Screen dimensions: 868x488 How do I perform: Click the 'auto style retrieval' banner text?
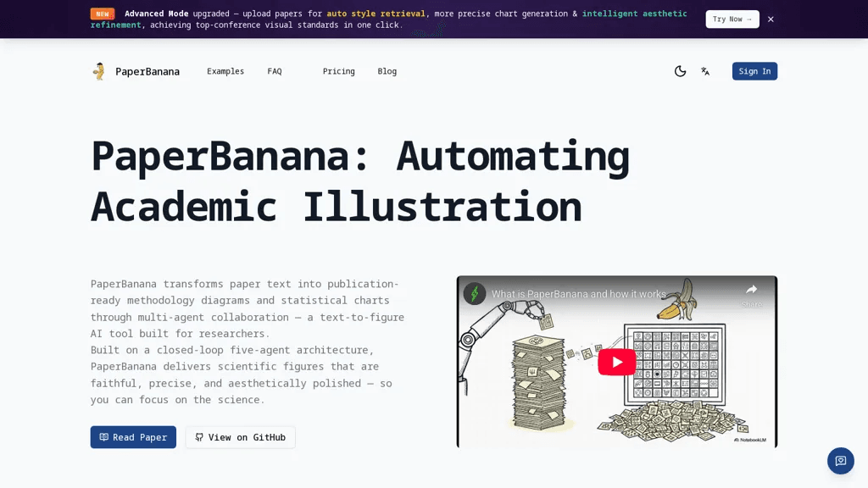(376, 14)
